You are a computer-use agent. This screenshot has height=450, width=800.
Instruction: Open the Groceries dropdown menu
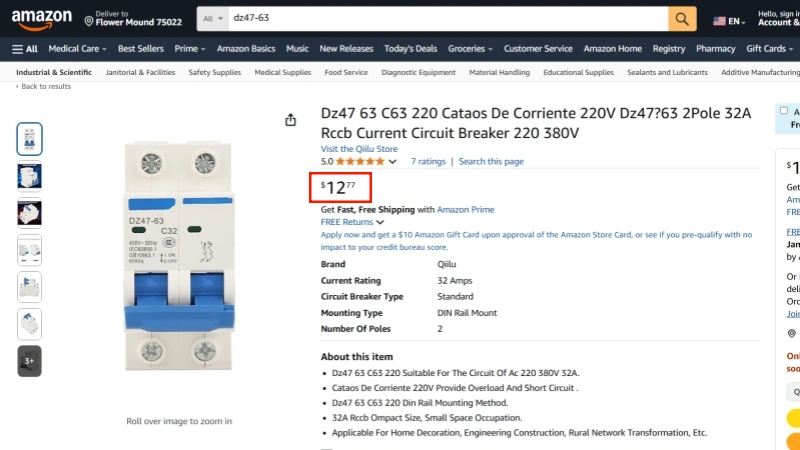click(470, 48)
